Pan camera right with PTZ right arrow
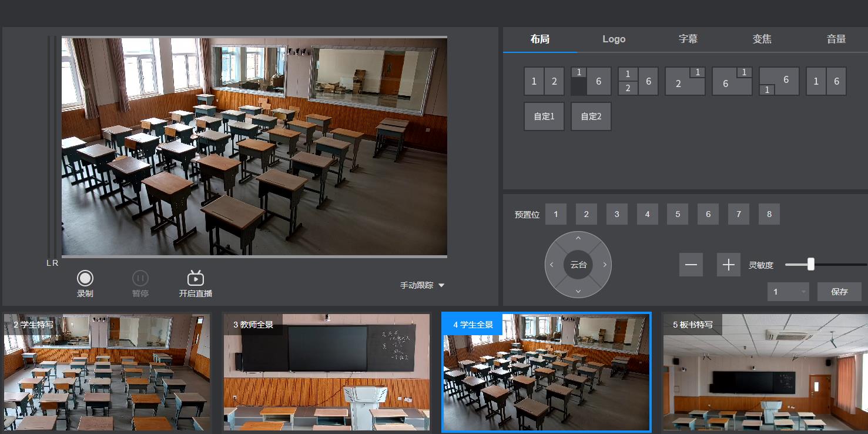868x434 pixels. coord(605,265)
